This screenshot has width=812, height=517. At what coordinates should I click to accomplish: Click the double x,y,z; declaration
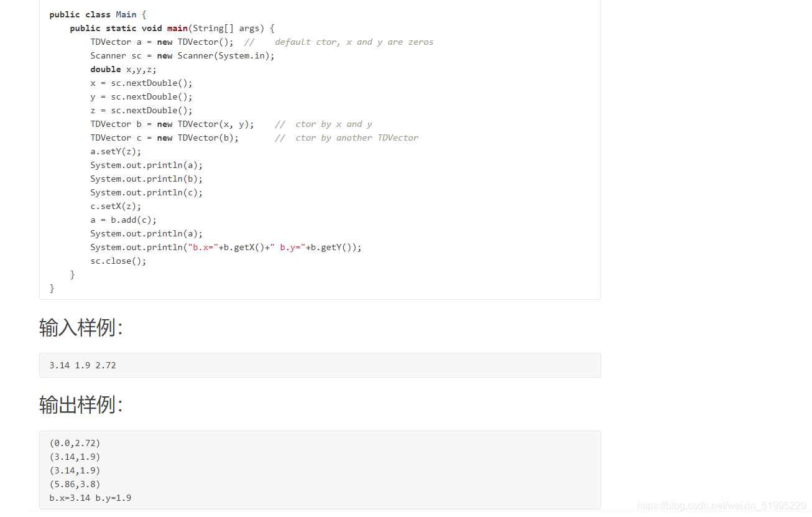click(122, 69)
